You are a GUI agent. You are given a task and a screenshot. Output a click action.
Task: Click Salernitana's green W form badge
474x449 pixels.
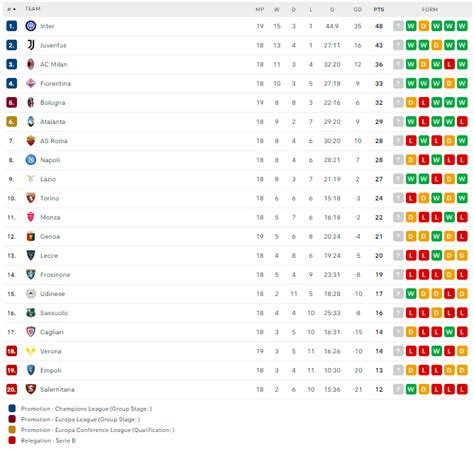(411, 389)
